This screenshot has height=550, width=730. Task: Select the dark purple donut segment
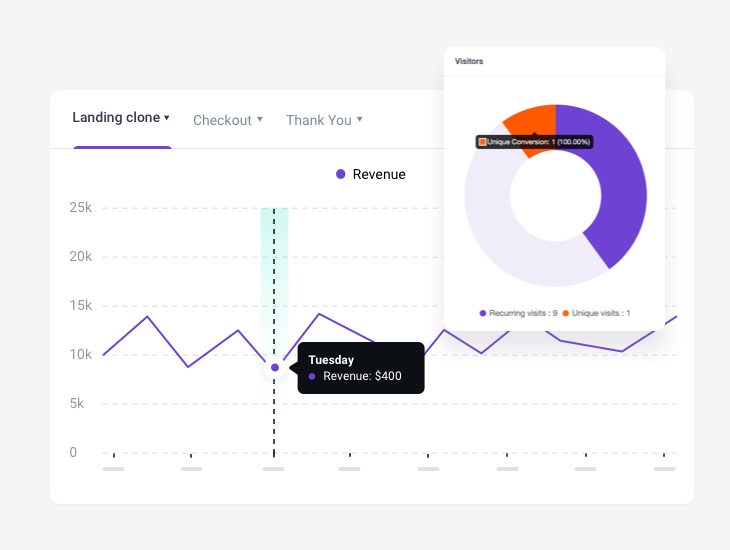coord(615,190)
